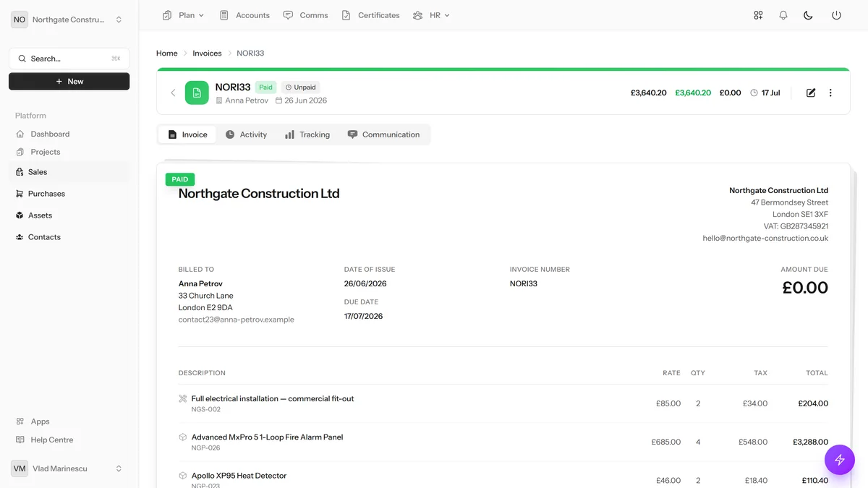Open the Certificates menu
Image resolution: width=868 pixels, height=488 pixels.
[x=370, y=15]
